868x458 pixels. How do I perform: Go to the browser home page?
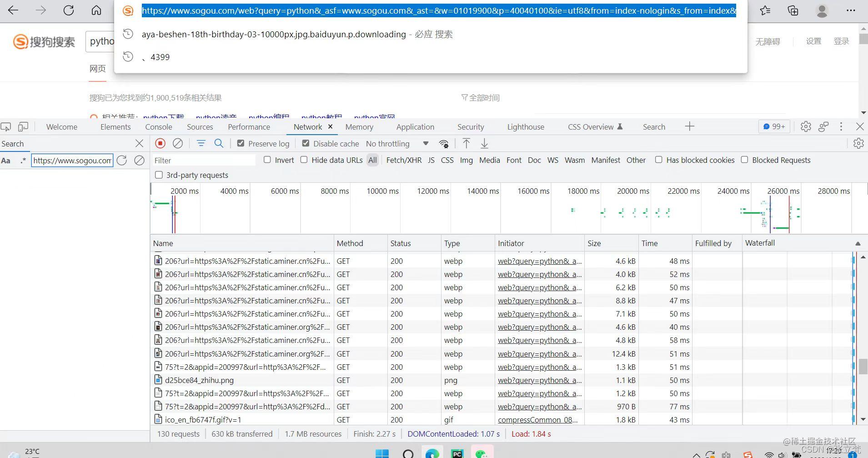click(x=96, y=10)
